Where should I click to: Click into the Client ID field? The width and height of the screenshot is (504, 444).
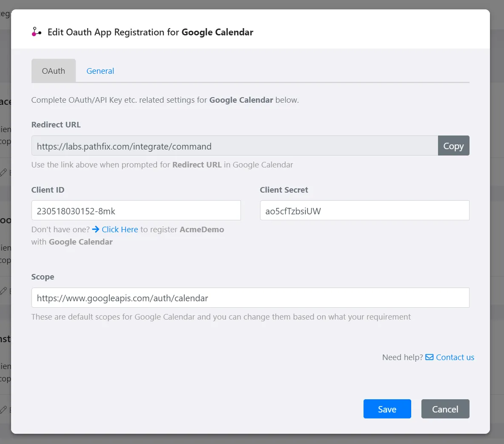click(136, 210)
